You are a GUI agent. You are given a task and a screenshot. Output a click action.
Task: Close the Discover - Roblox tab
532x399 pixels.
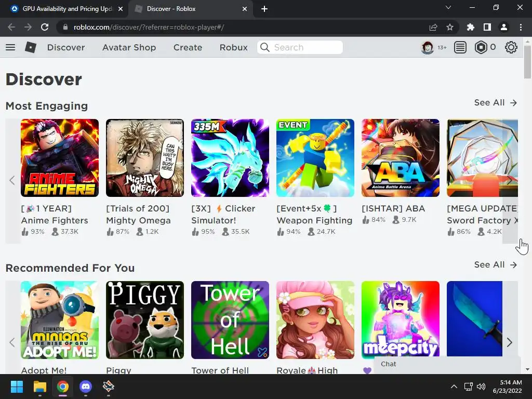pos(245,9)
